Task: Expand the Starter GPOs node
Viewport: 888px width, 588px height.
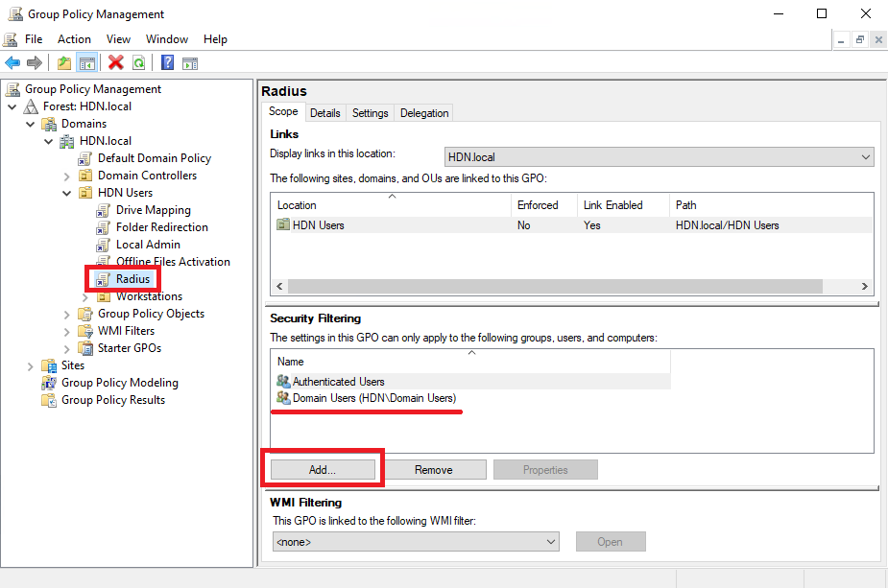Action: 67,348
